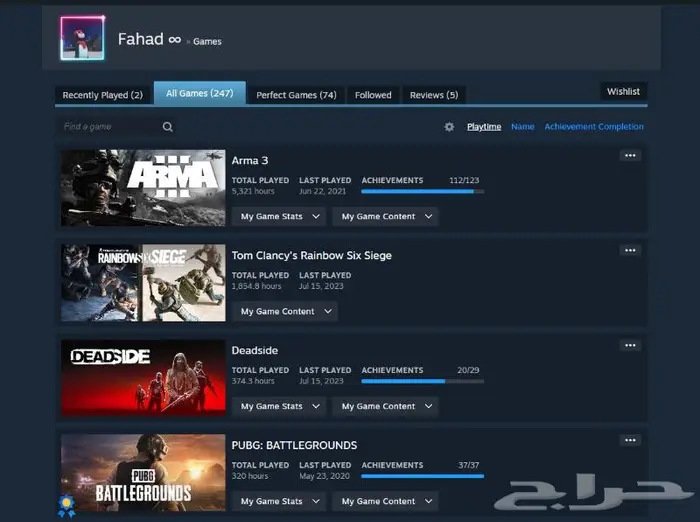Open the three-dot menu for Rainbow Six Siege

(x=630, y=251)
